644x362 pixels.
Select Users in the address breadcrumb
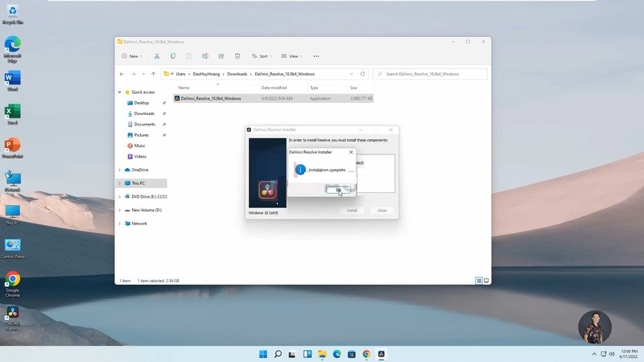(x=180, y=74)
